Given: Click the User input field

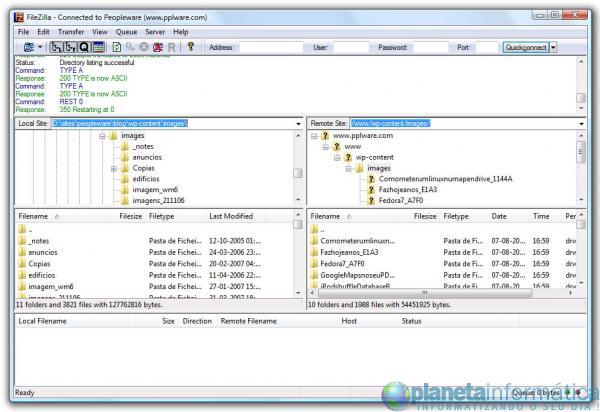Looking at the screenshot, I should coord(351,47).
